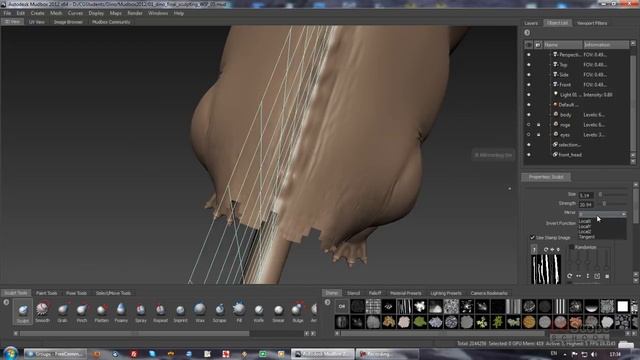Switch to the Pose Tools tab
This screenshot has width=640, height=360.
coord(76,293)
